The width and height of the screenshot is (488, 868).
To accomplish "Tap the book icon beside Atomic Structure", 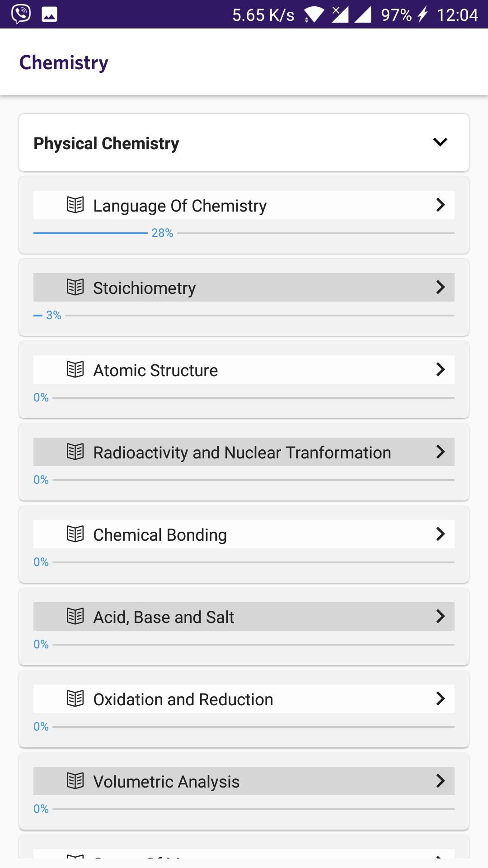I will 75,369.
